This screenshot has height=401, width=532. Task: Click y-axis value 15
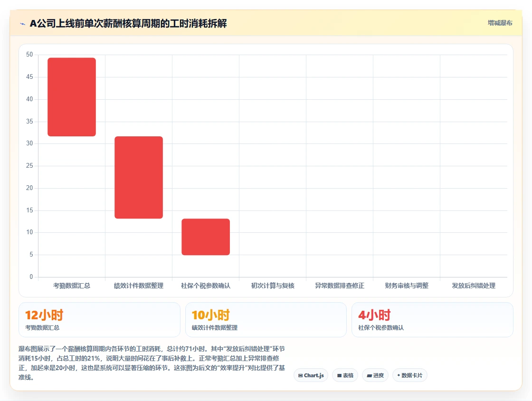[29, 210]
